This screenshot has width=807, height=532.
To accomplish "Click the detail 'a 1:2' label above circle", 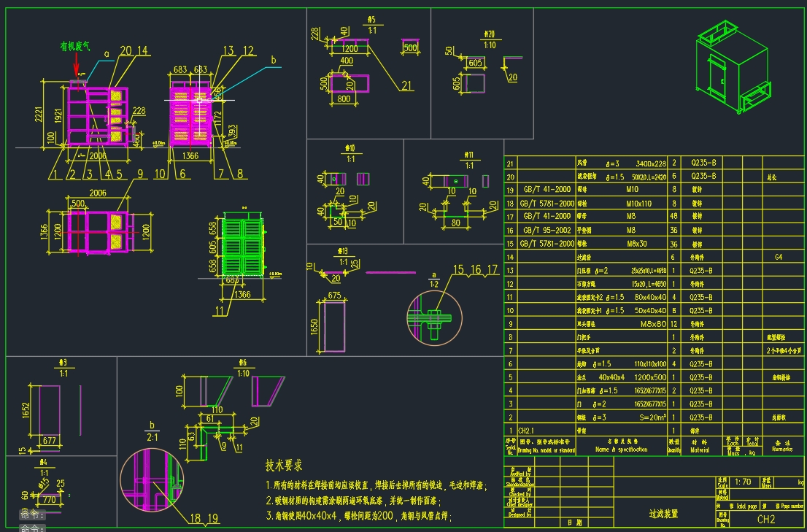I will [434, 280].
